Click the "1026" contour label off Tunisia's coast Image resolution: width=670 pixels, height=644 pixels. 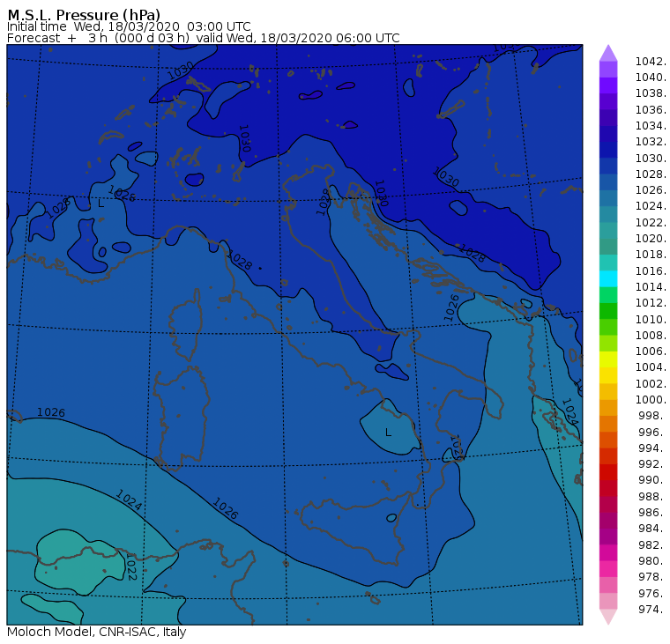225,508
